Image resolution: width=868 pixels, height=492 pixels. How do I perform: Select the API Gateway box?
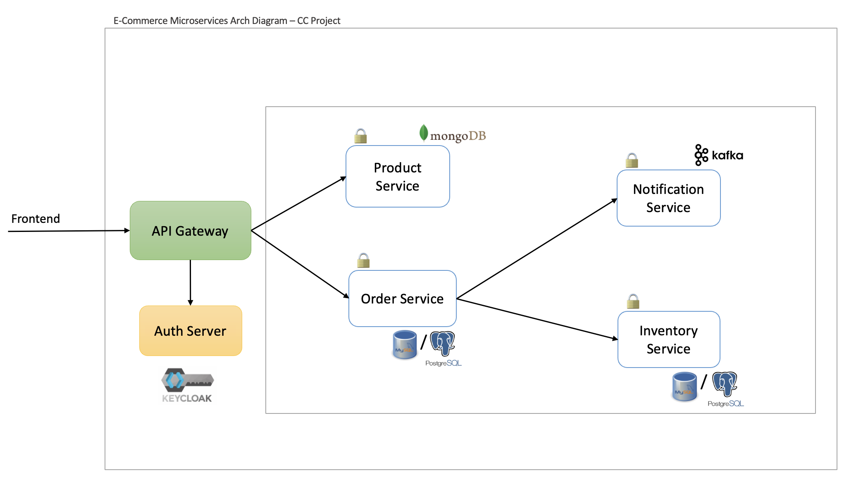pyautogui.click(x=191, y=231)
